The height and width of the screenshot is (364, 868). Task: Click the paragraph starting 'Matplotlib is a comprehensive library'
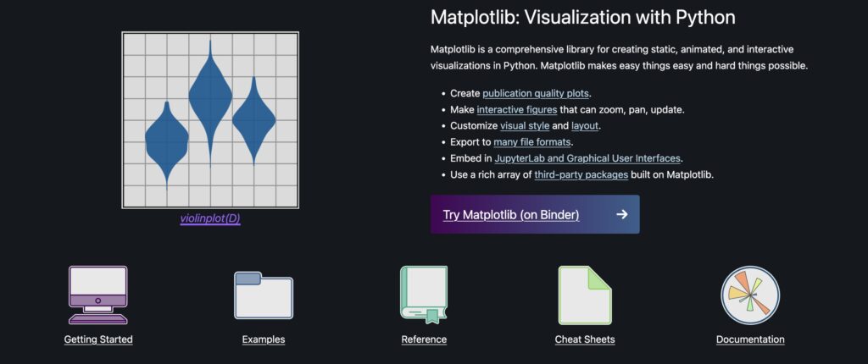click(620, 58)
